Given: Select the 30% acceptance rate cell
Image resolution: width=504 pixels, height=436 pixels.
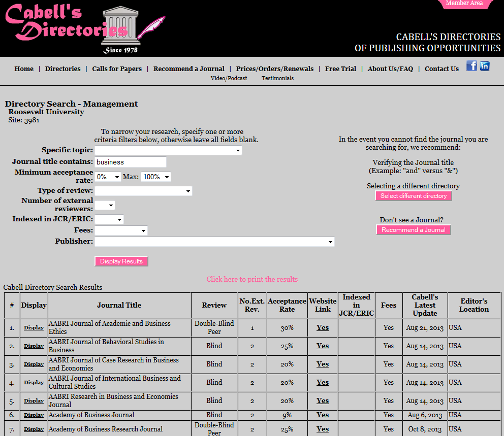Looking at the screenshot, I should click(287, 328).
